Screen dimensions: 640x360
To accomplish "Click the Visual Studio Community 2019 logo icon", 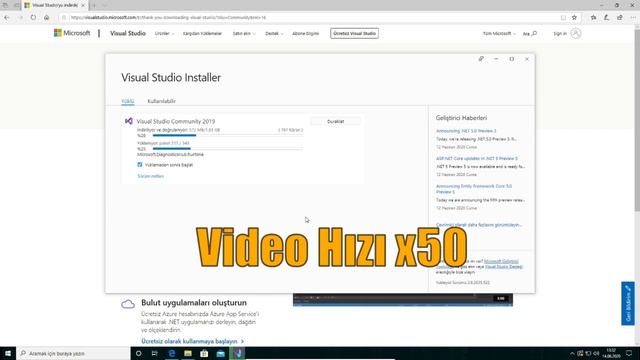I will (129, 121).
